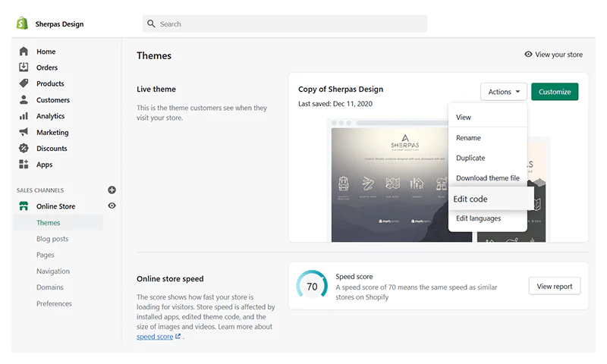607x364 pixels.
Task: Select Edit code in Actions menu
Action: tap(491, 199)
